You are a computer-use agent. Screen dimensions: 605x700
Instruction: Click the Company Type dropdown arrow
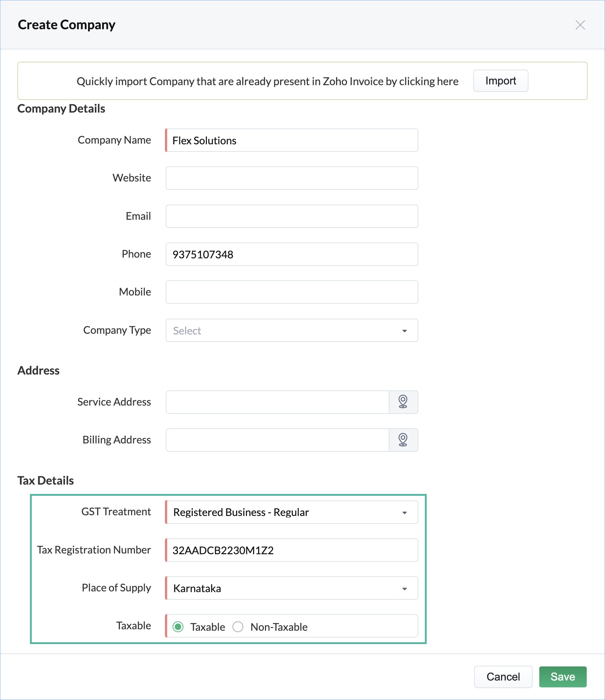tap(404, 331)
